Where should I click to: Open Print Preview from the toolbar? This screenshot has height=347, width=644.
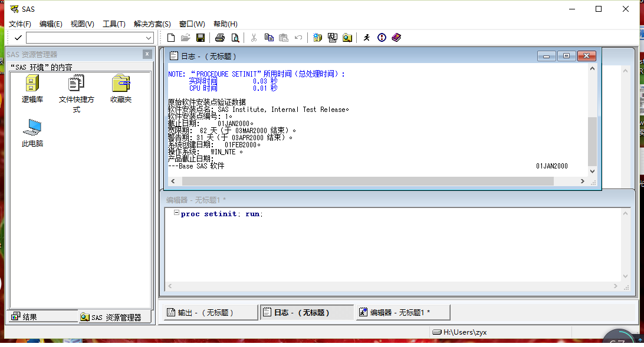point(235,38)
